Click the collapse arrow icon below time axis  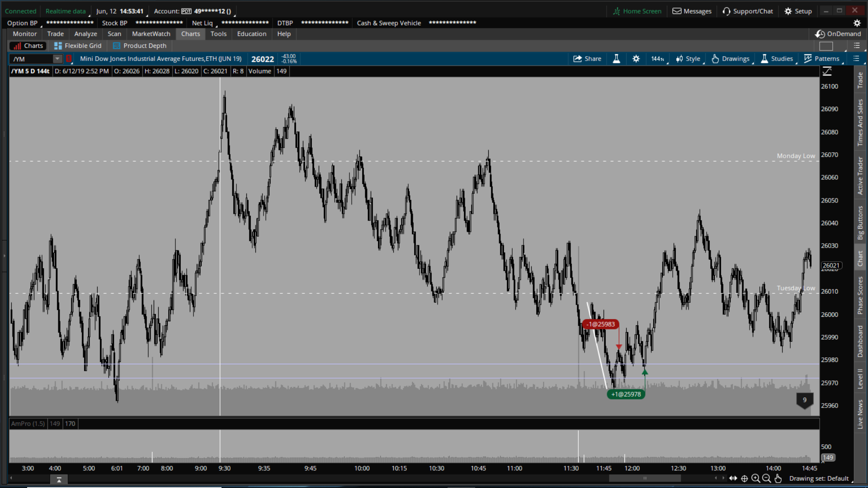tap(59, 480)
